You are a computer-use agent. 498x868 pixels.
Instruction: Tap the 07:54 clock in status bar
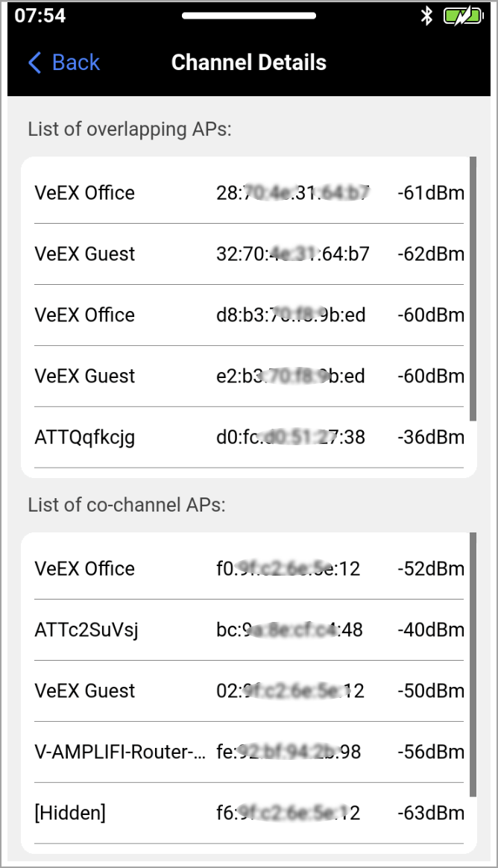tap(40, 16)
